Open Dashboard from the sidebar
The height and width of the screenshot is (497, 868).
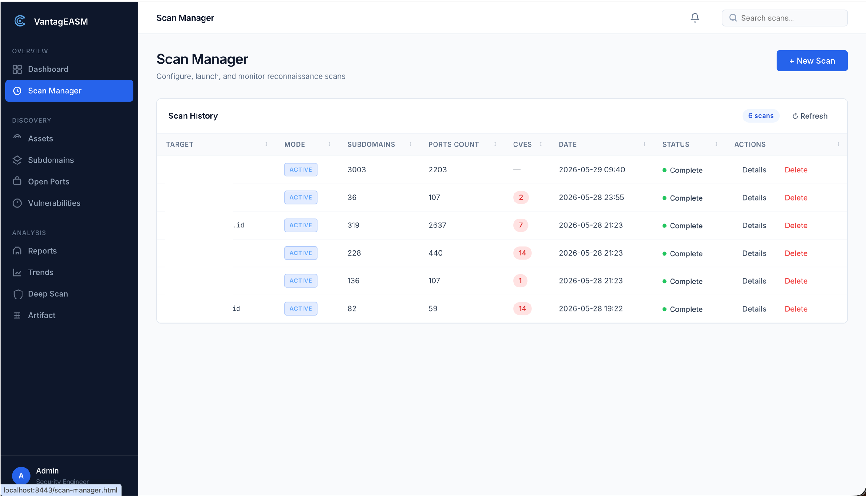click(x=69, y=69)
